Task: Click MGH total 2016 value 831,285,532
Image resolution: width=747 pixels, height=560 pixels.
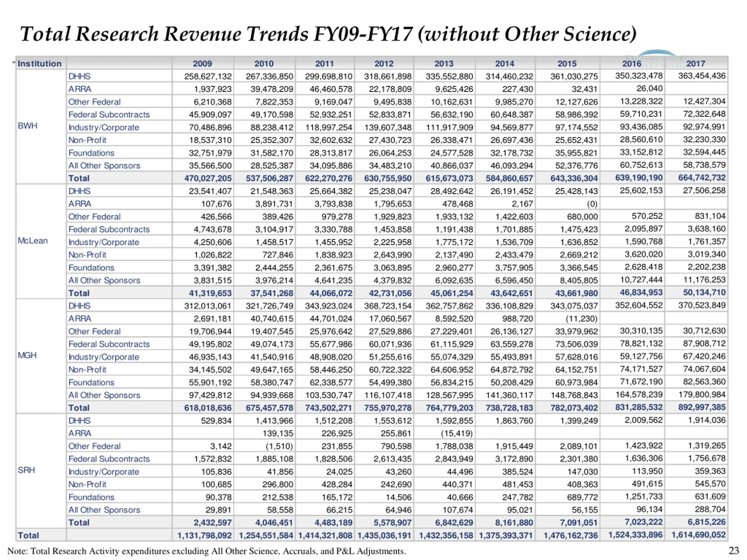Action: [x=638, y=407]
